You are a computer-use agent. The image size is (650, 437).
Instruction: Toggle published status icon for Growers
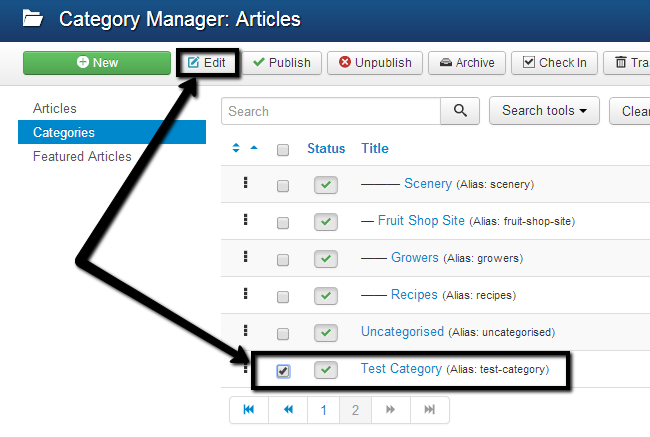pyautogui.click(x=325, y=259)
